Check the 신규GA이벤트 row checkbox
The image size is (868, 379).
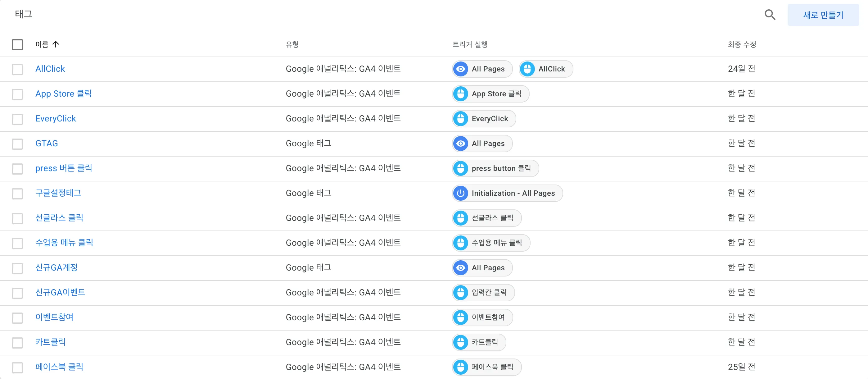[17, 293]
